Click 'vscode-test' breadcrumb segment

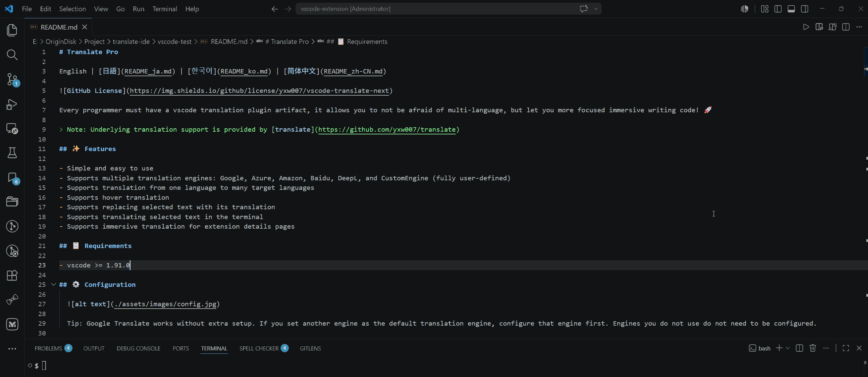pyautogui.click(x=174, y=42)
